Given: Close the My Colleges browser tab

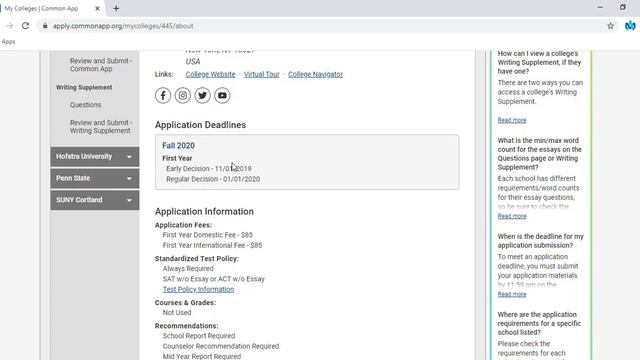Looking at the screenshot, I should click(x=97, y=8).
